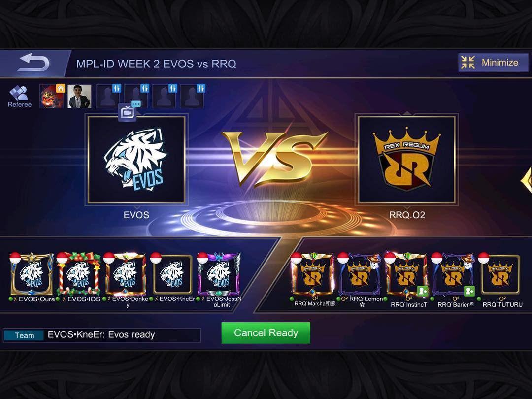Open the Referee icon

[x=19, y=97]
